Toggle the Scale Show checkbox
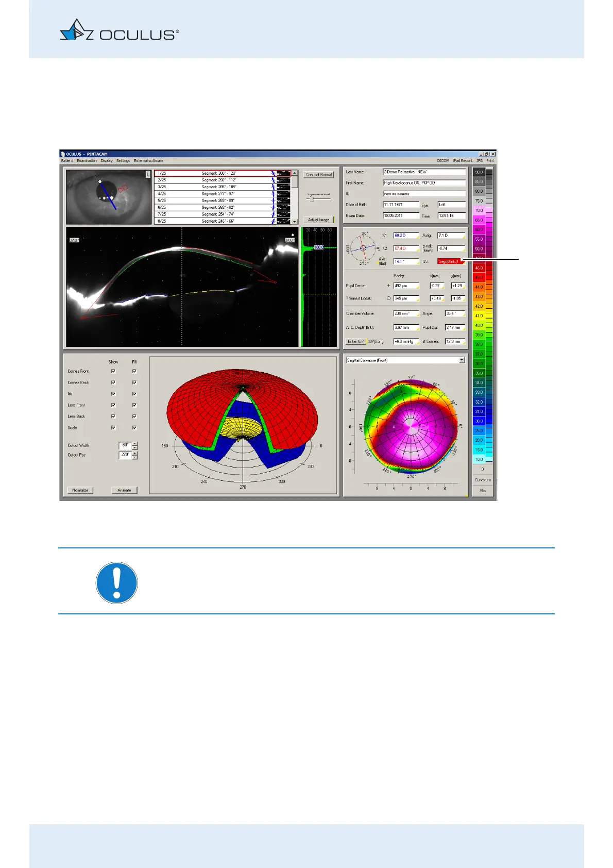The height and width of the screenshot is (868, 613). [113, 428]
